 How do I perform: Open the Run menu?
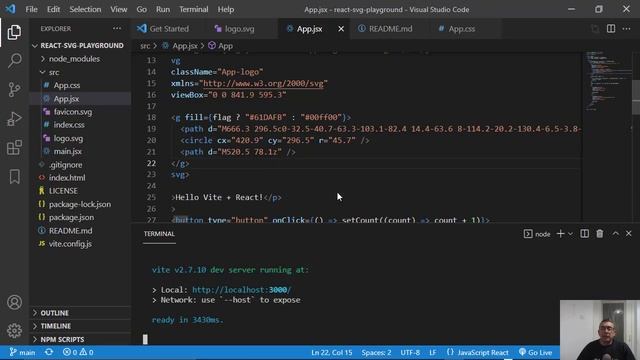[163, 9]
